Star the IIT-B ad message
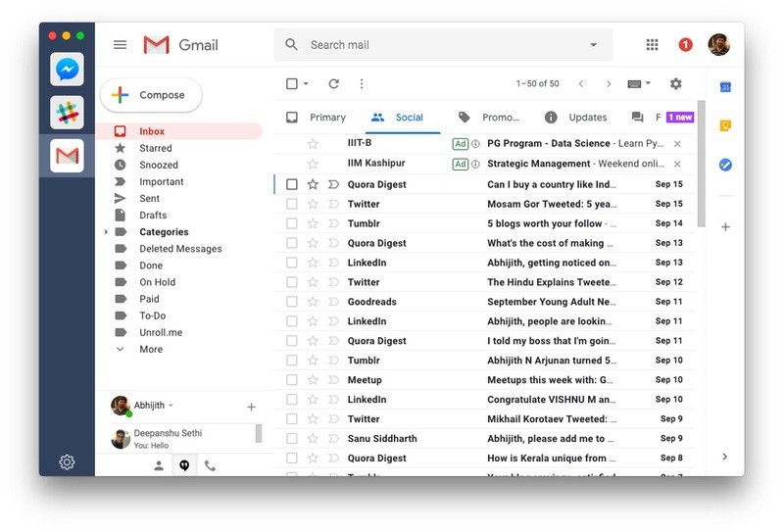The image size is (784, 532). point(313,144)
